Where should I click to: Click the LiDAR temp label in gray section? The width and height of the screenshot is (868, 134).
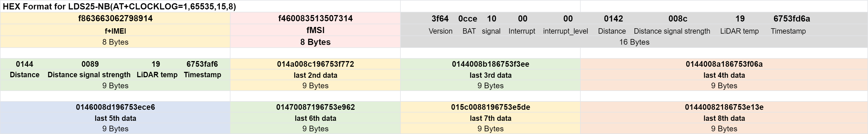pos(739,31)
